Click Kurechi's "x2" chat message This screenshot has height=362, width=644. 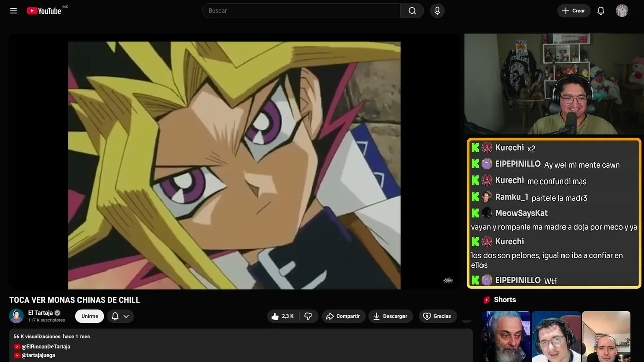[x=531, y=148]
